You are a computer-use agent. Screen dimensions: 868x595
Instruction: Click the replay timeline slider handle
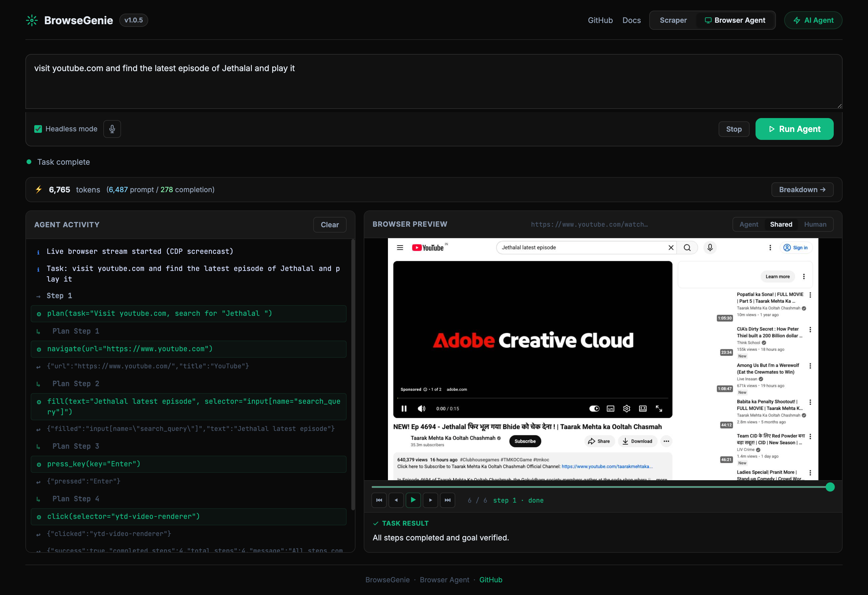click(830, 487)
